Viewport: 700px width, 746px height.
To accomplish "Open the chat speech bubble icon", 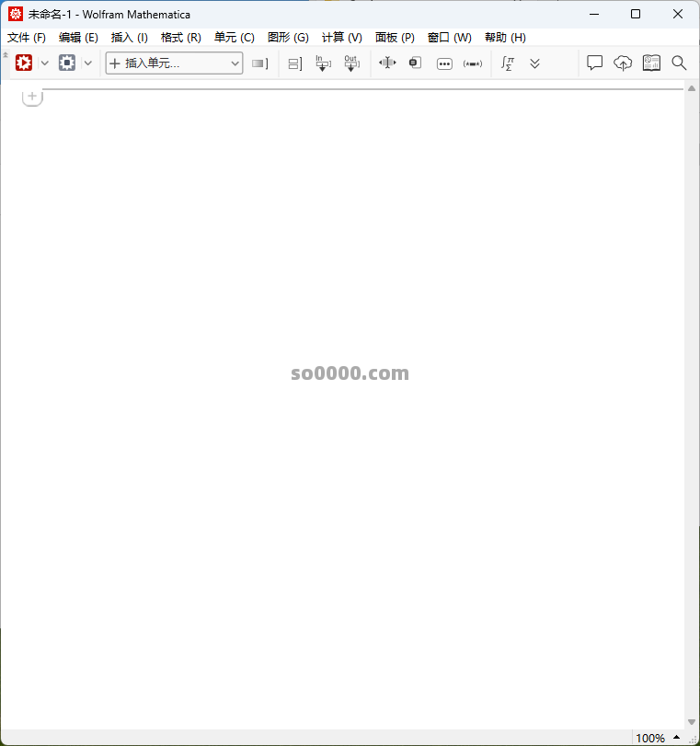I will (595, 63).
